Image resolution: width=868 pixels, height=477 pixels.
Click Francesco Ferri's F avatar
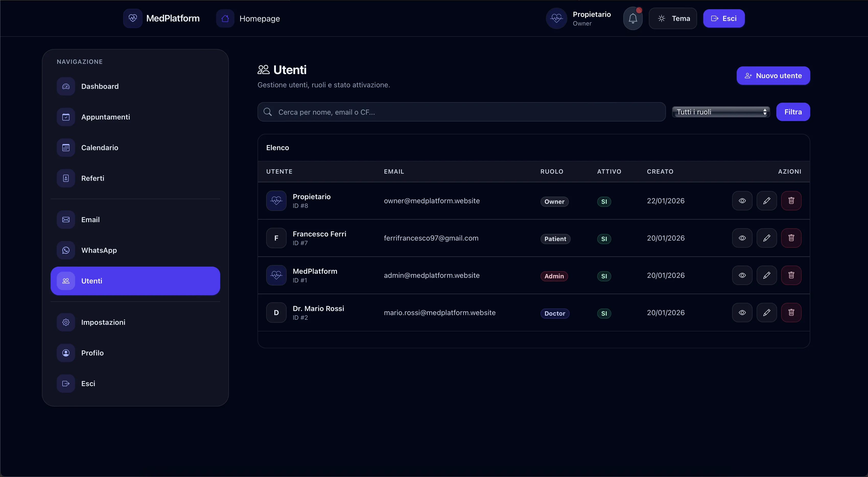coord(276,238)
